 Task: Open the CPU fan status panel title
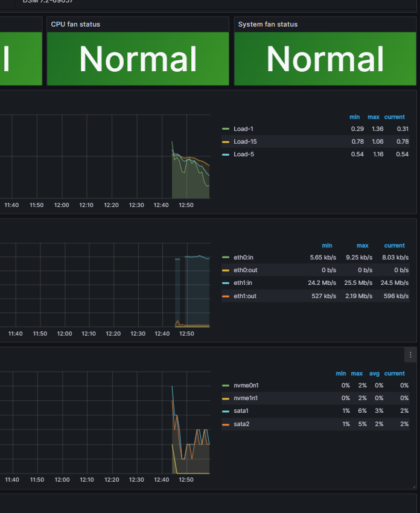pyautogui.click(x=75, y=24)
